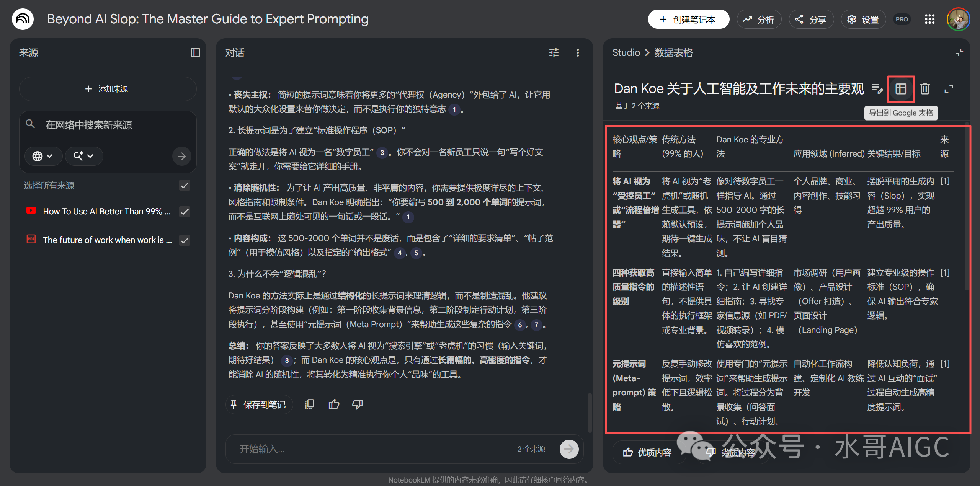This screenshot has width=980, height=486.
Task: Collapse the sources panel icon
Action: click(195, 53)
